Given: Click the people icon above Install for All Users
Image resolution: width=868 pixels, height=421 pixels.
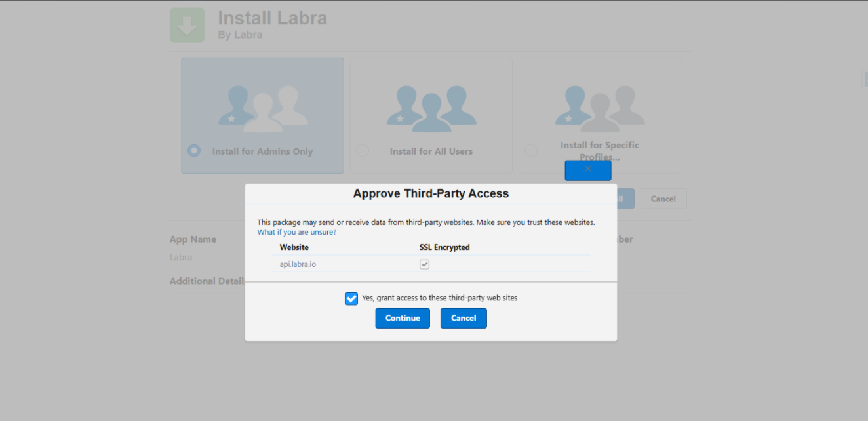Looking at the screenshot, I should (x=431, y=108).
